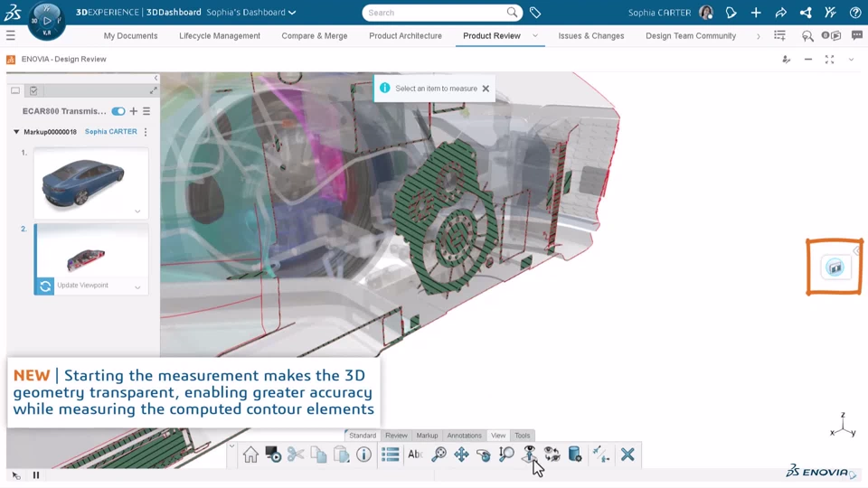The image size is (868, 488).
Task: Open the Help question mark icon
Action: pyautogui.click(x=854, y=12)
